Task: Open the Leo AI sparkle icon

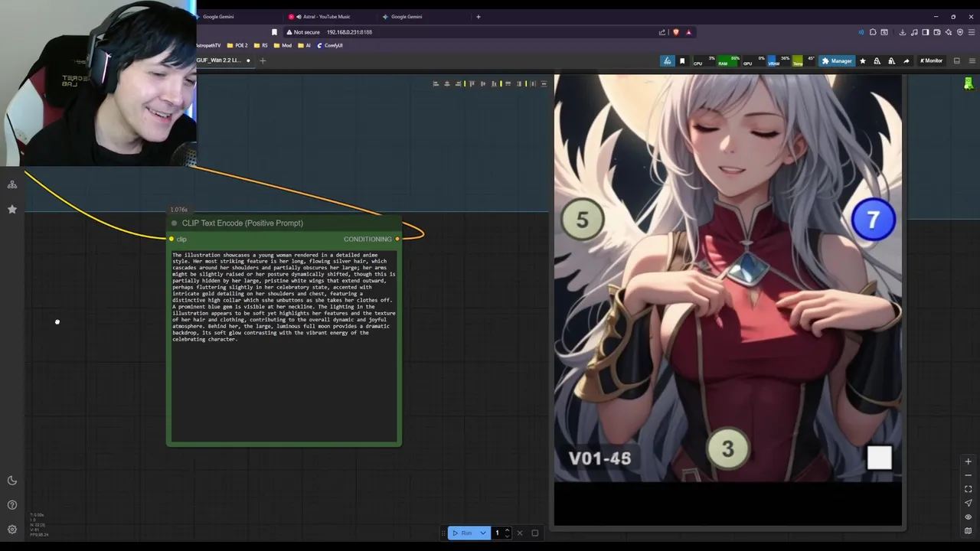Action: 949,32
